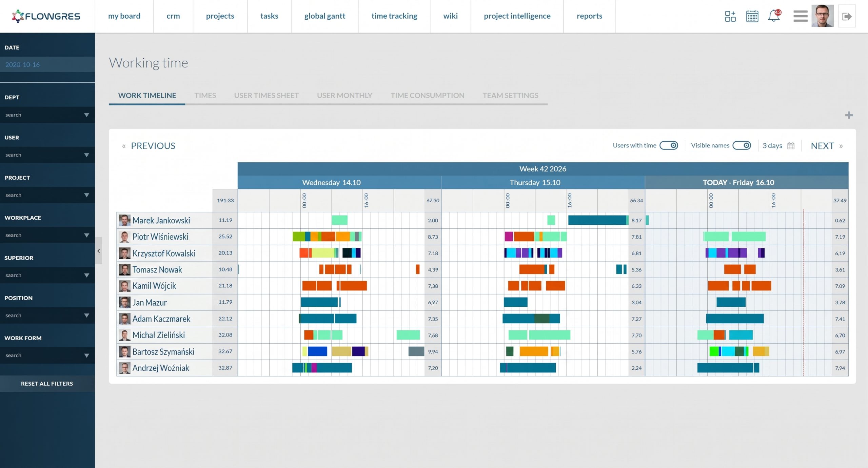Click the date field 2020-10-16
868x468 pixels.
pyautogui.click(x=47, y=64)
